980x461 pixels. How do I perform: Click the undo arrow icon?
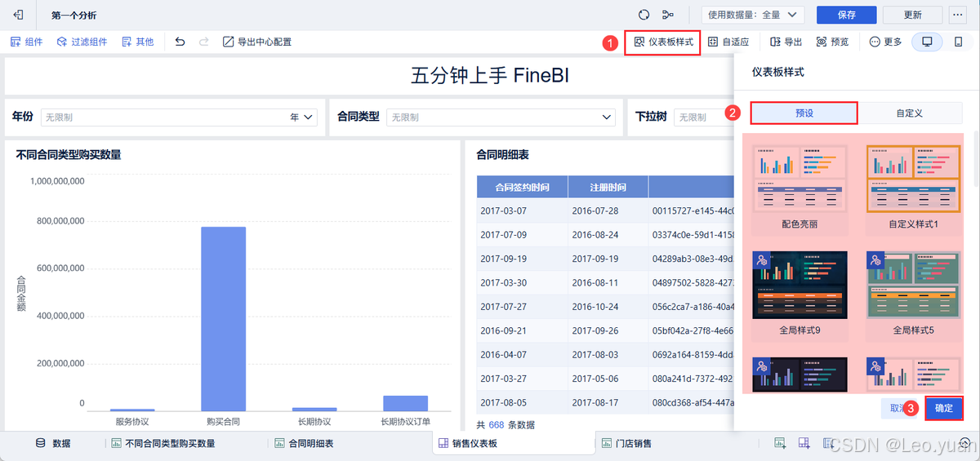coord(180,42)
